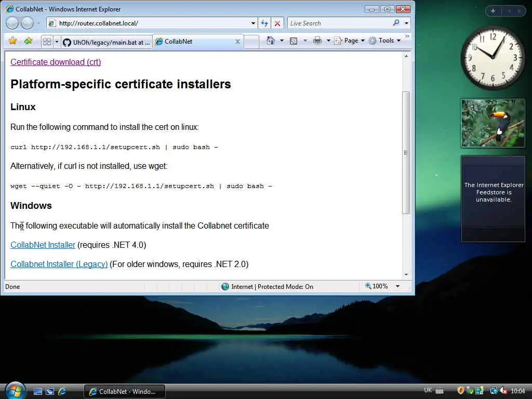Click the security shield tray icon
The image size is (532, 399).
click(460, 391)
